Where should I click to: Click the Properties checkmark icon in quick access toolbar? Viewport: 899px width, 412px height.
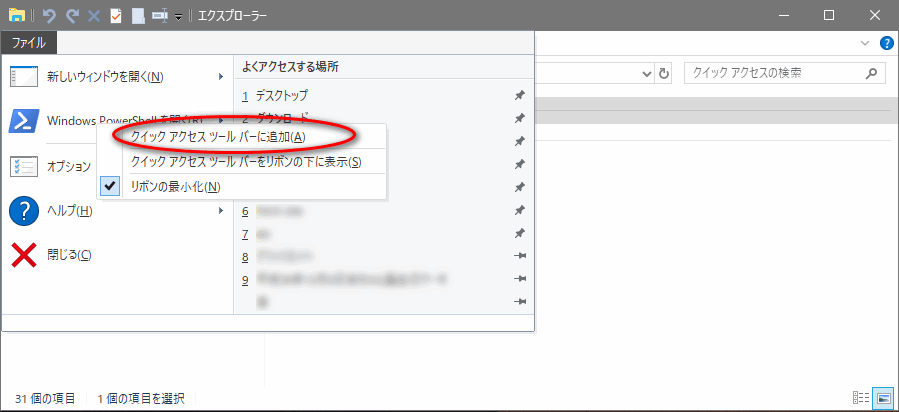[116, 16]
